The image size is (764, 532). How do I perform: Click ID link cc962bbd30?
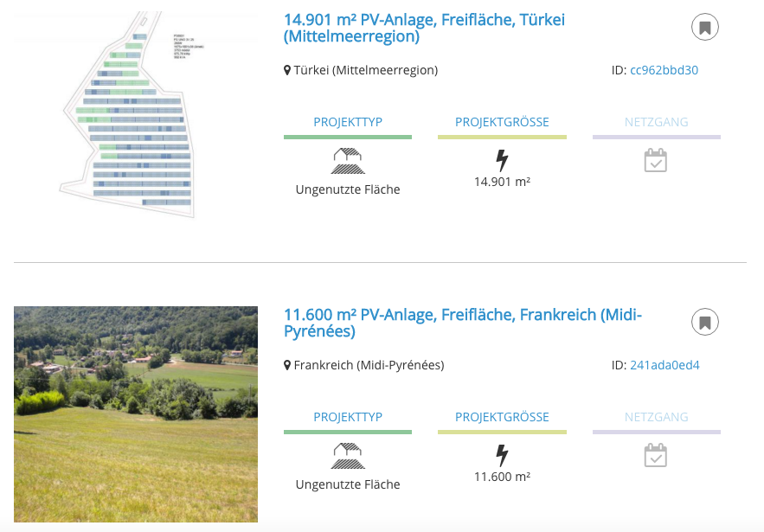pyautogui.click(x=664, y=70)
